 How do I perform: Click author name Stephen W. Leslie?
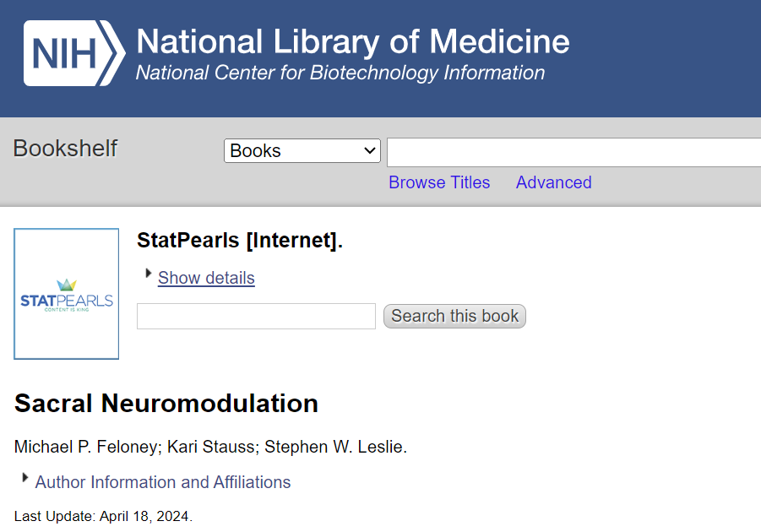(x=336, y=447)
